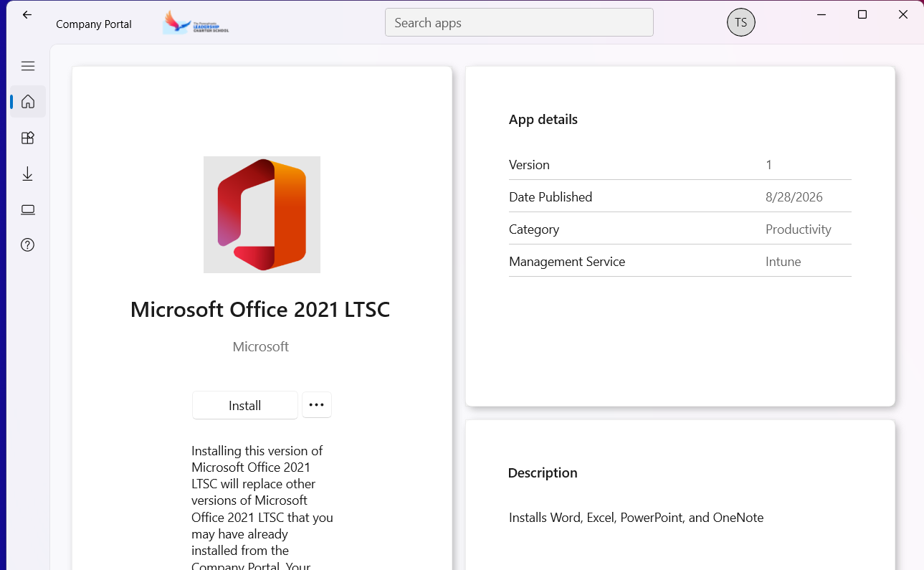Maximize the Company Portal window

[x=862, y=14]
